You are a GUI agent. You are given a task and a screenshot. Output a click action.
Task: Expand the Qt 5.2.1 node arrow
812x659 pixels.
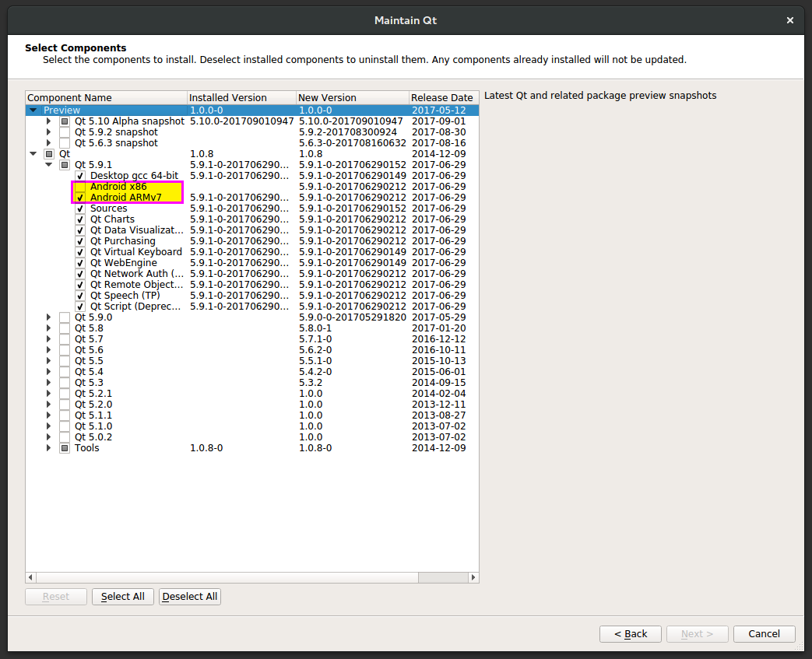tap(49, 394)
